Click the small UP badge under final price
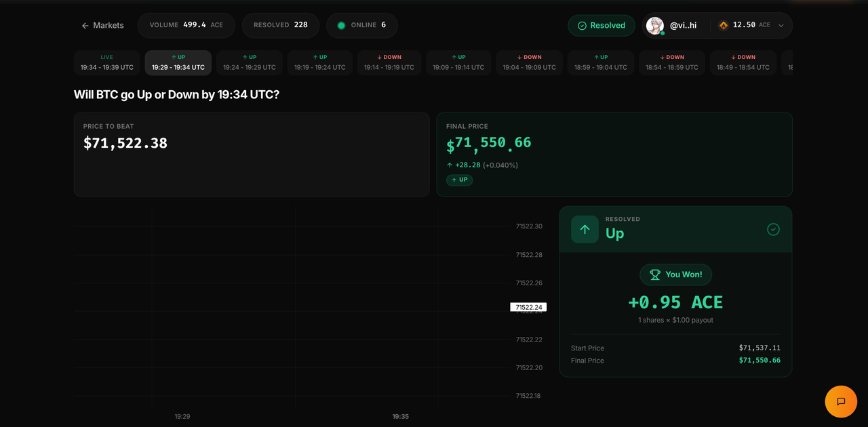The height and width of the screenshot is (427, 868). point(459,180)
